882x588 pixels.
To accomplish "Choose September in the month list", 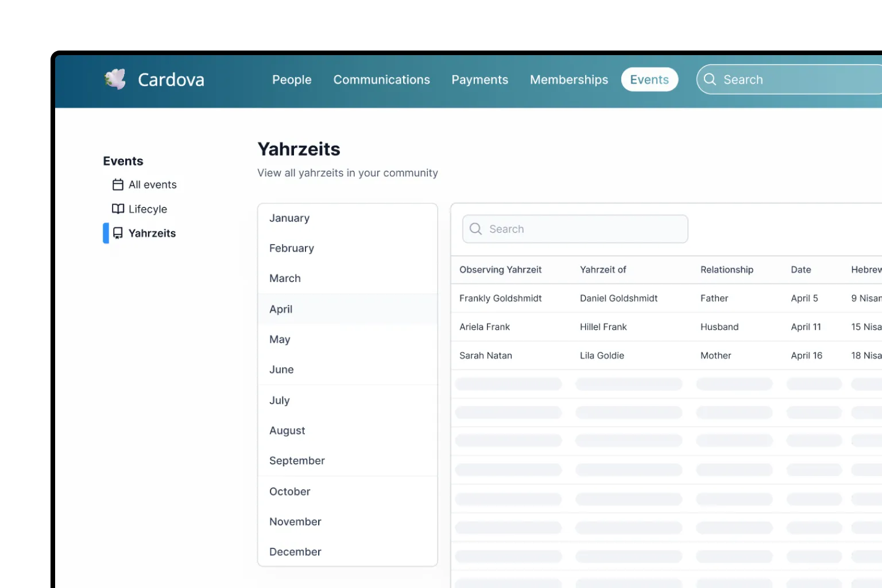I will pyautogui.click(x=348, y=461).
